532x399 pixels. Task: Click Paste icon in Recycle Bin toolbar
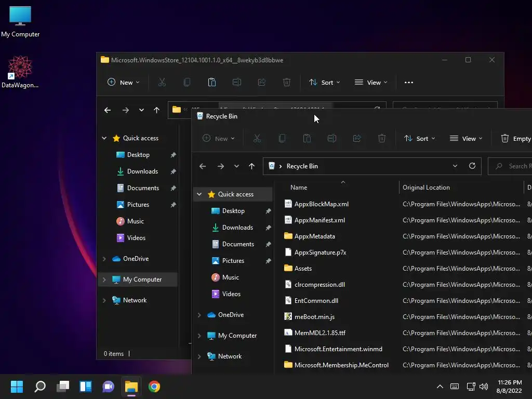(307, 138)
